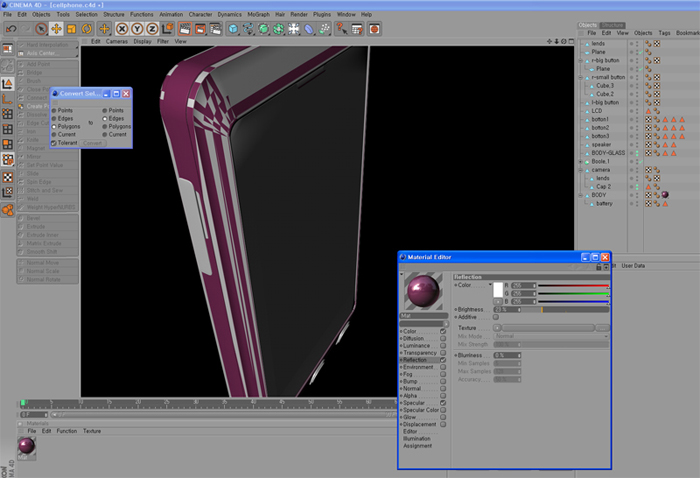Open the viewport Display menu
Image resolution: width=700 pixels, height=478 pixels.
pyautogui.click(x=142, y=42)
